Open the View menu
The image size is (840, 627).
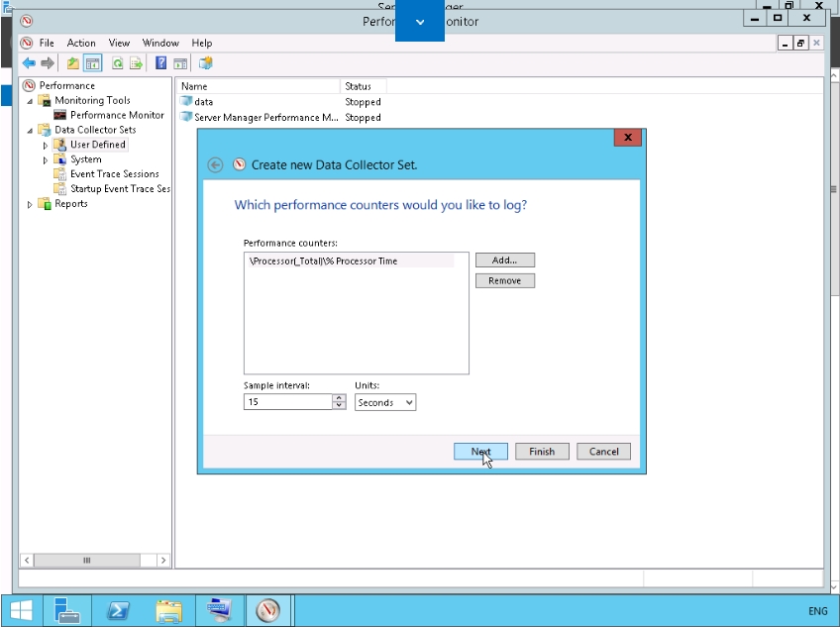[x=119, y=44]
